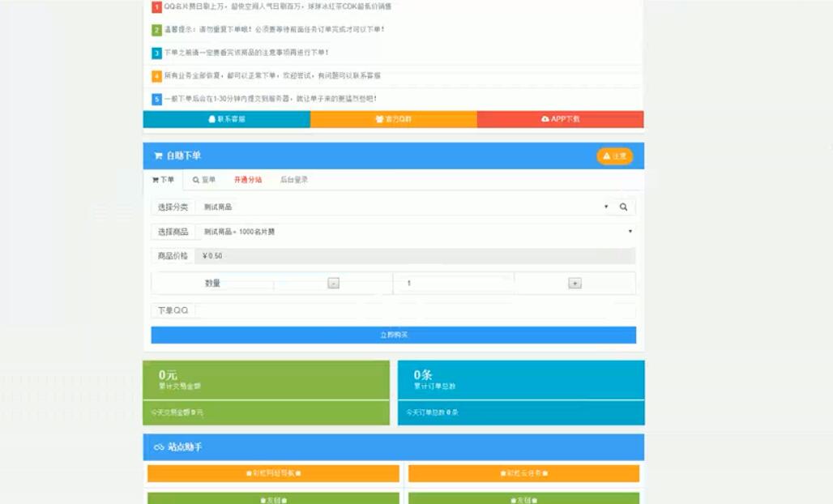
Task: Click the blue 立即购买 buy button
Action: coord(394,335)
